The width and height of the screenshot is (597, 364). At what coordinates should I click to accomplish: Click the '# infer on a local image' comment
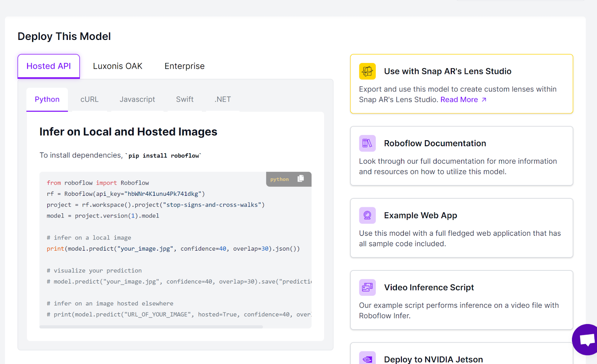point(89,238)
